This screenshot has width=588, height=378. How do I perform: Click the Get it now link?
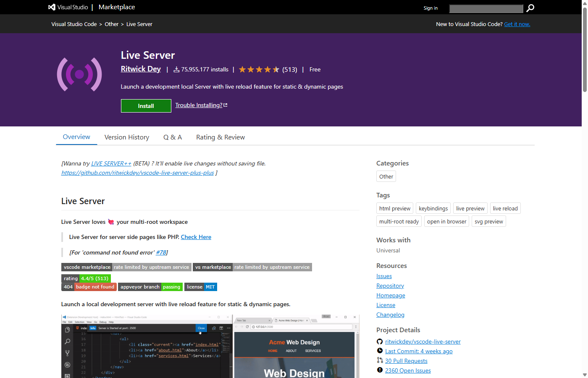[x=517, y=24]
